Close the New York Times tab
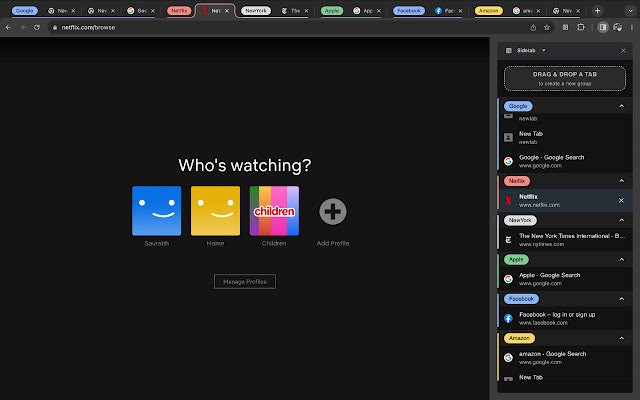Screen dimensions: 640x400 [306, 11]
